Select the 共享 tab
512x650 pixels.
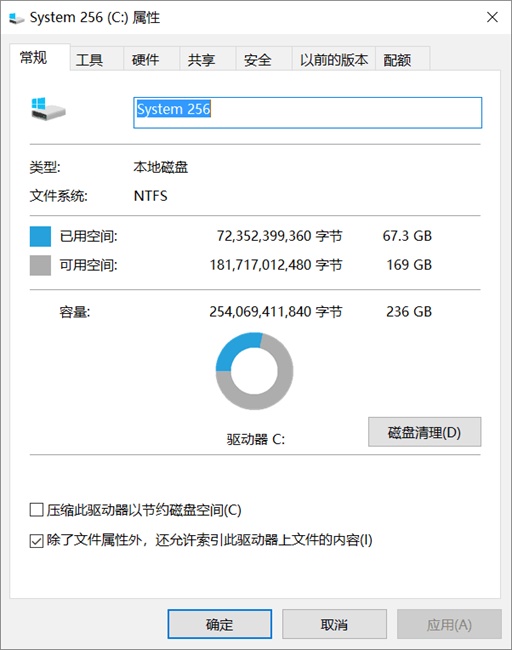pos(207,59)
